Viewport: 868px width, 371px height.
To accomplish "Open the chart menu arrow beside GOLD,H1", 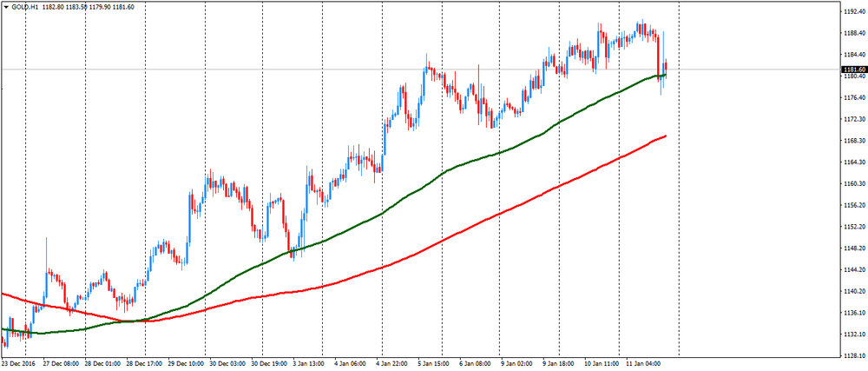I will (x=6, y=7).
